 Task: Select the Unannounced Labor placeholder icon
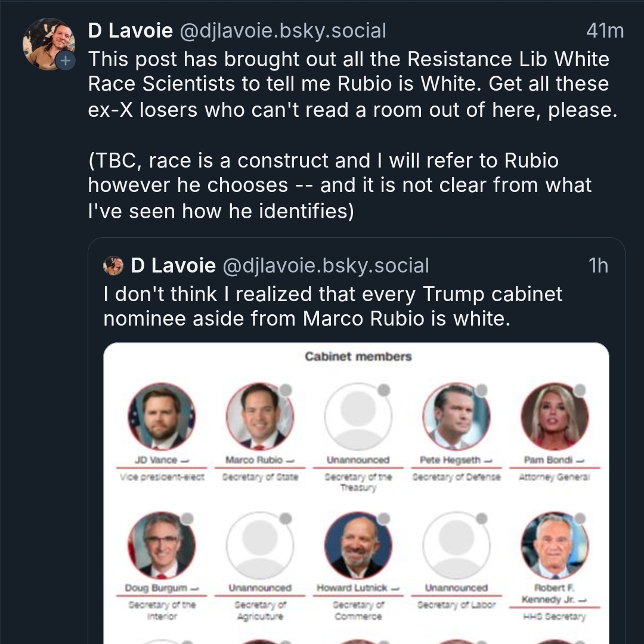456,544
